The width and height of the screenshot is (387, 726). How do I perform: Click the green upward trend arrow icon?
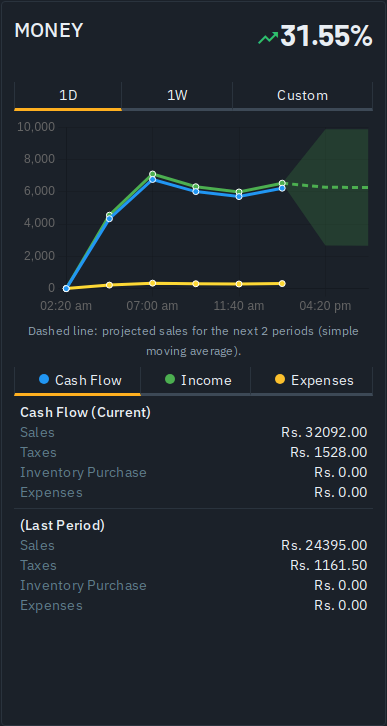click(x=268, y=38)
